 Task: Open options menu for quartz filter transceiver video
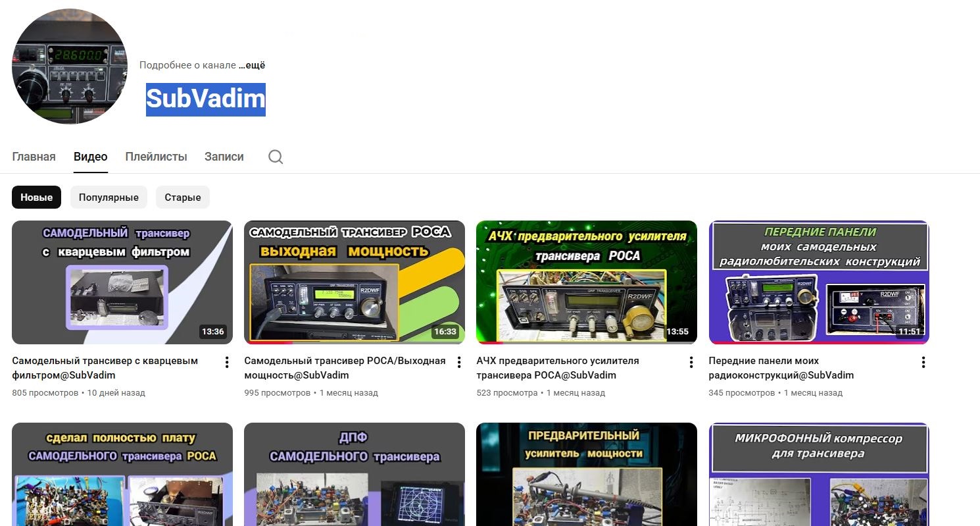226,362
